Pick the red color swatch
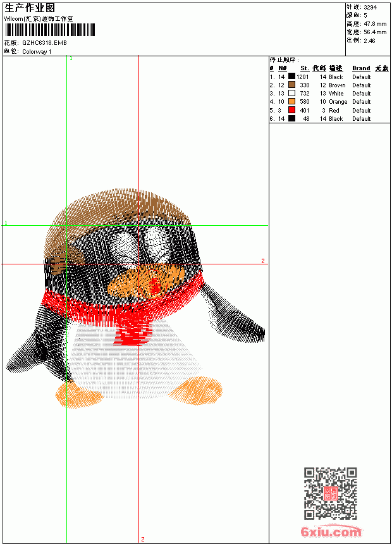This screenshot has width=392, height=544. click(x=291, y=110)
